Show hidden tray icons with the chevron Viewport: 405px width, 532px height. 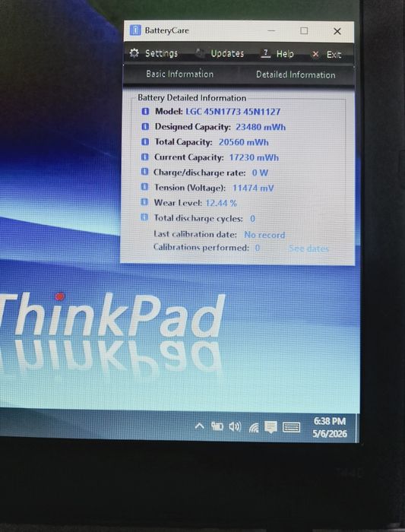coord(199,426)
